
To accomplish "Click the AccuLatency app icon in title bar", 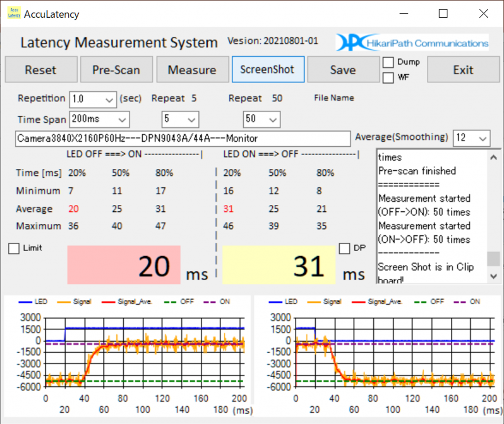I will tap(14, 13).
